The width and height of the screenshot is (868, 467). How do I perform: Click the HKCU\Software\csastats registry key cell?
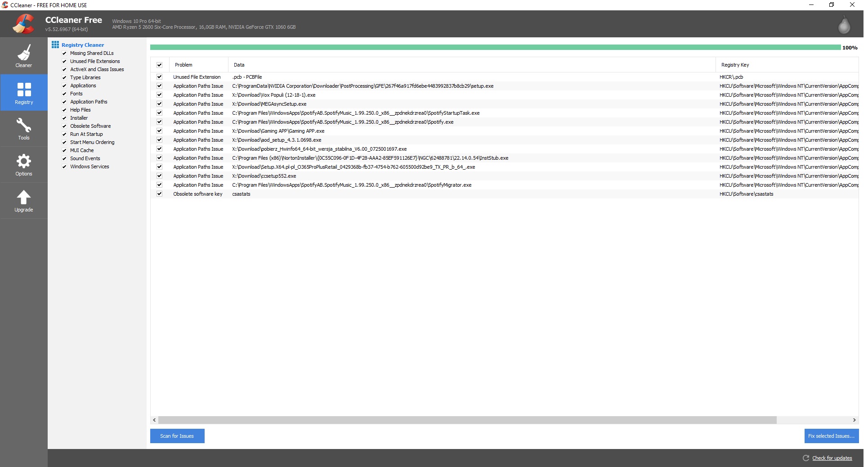(x=747, y=194)
